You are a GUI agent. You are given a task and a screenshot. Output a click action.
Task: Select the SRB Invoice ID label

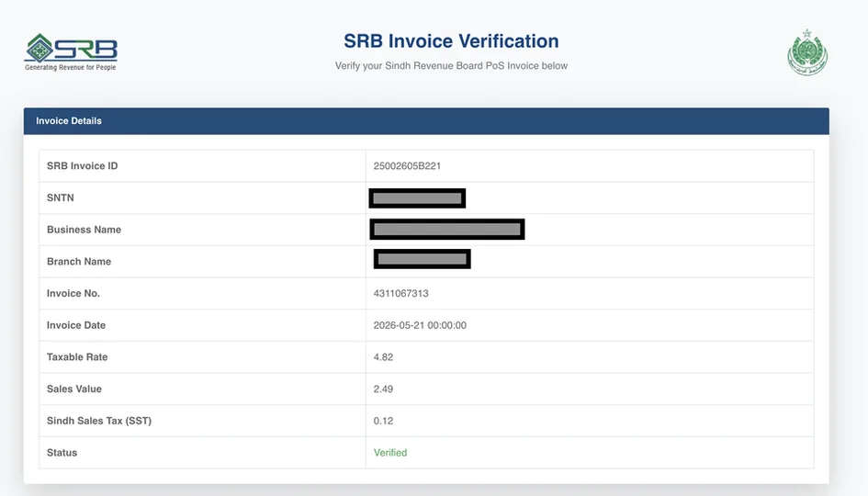click(82, 166)
